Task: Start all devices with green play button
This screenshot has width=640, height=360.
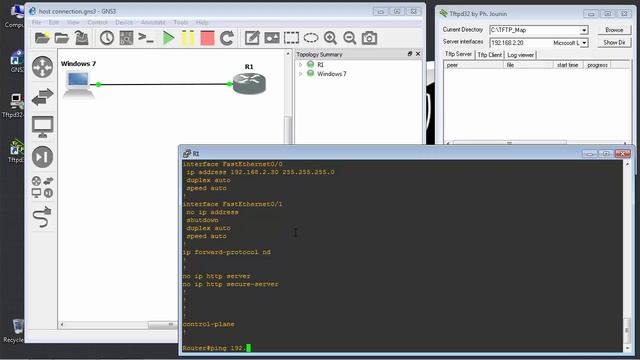Action: pyautogui.click(x=168, y=38)
